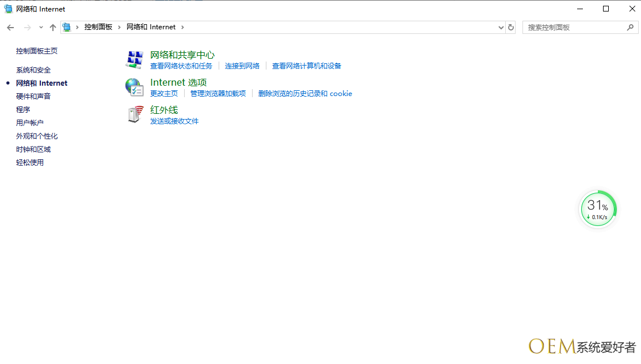Click the search magnifier icon

630,27
